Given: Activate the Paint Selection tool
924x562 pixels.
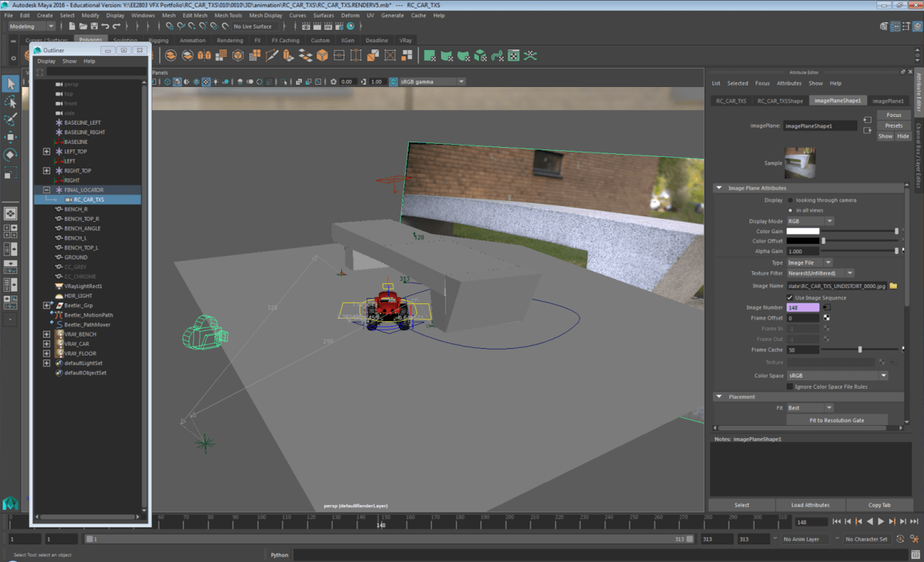Looking at the screenshot, I should 11,119.
